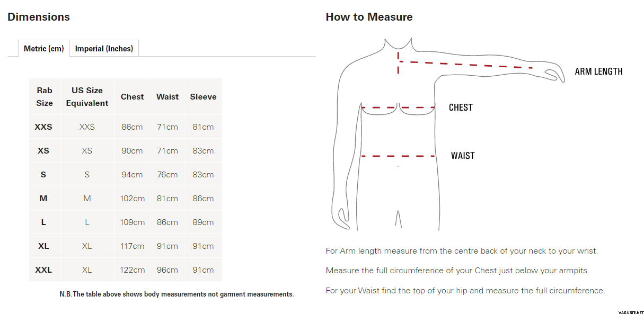Click the Dimensions heading

pos(39,17)
